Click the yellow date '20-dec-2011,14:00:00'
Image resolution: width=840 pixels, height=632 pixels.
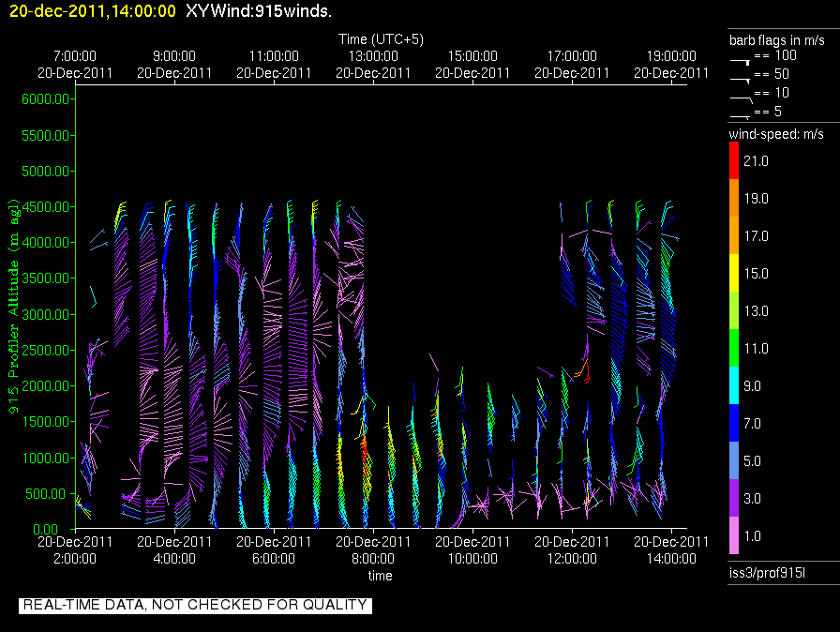[93, 10]
